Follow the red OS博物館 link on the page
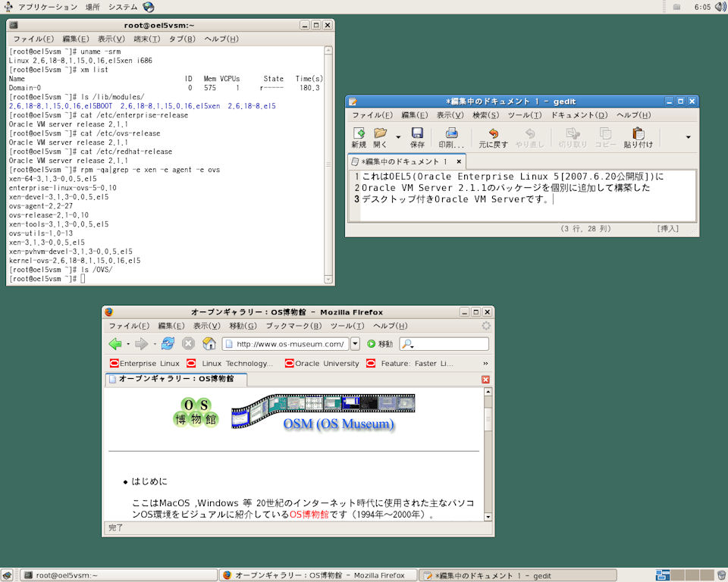Viewport: 728px width, 582px height. click(x=309, y=515)
